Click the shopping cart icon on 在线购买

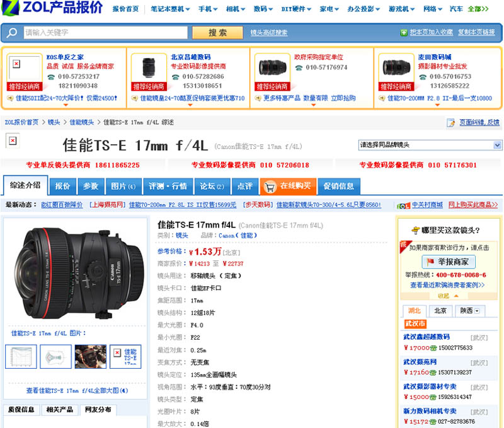(270, 187)
